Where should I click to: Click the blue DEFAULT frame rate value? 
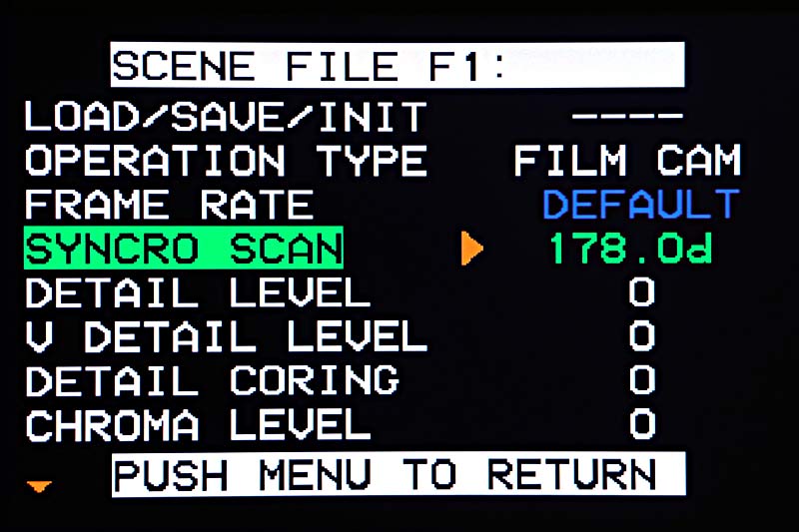tap(640, 206)
